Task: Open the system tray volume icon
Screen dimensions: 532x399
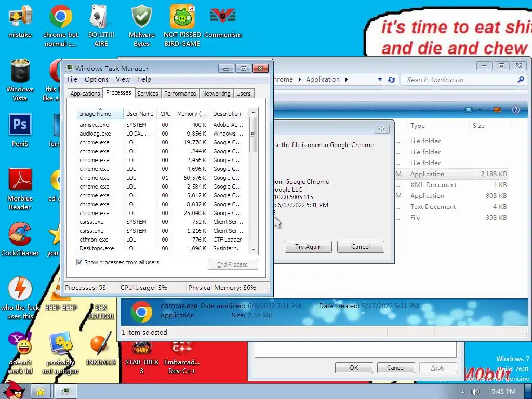Action: [475, 392]
